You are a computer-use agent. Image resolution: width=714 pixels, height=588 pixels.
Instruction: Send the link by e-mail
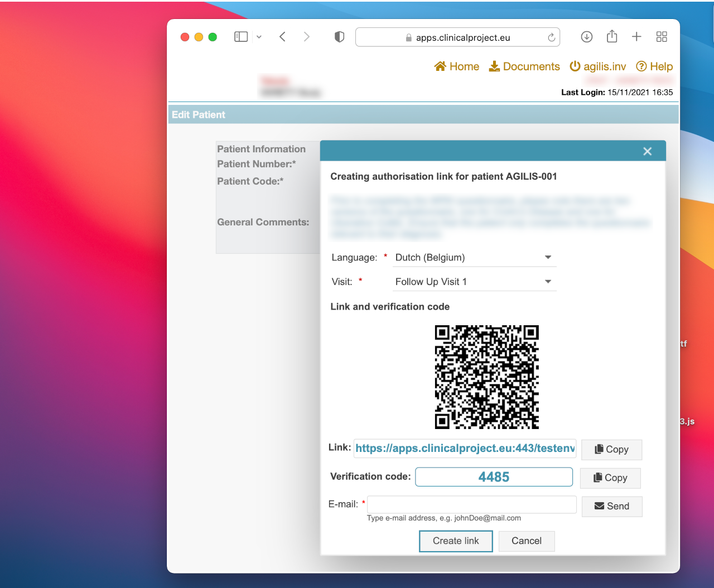[612, 507]
